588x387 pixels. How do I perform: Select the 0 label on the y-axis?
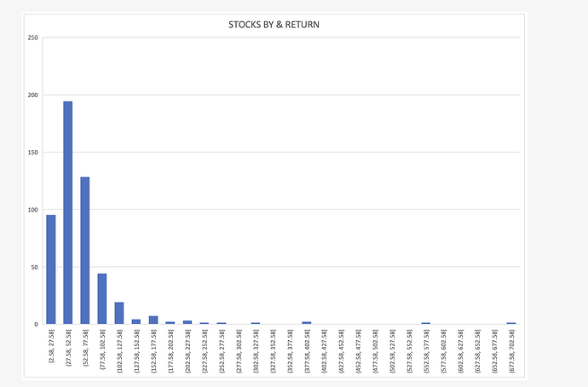pos(36,325)
